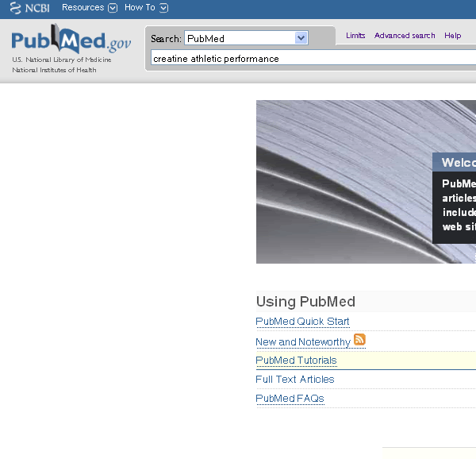The image size is (476, 459).
Task: Expand the How To menu
Action: (x=146, y=8)
